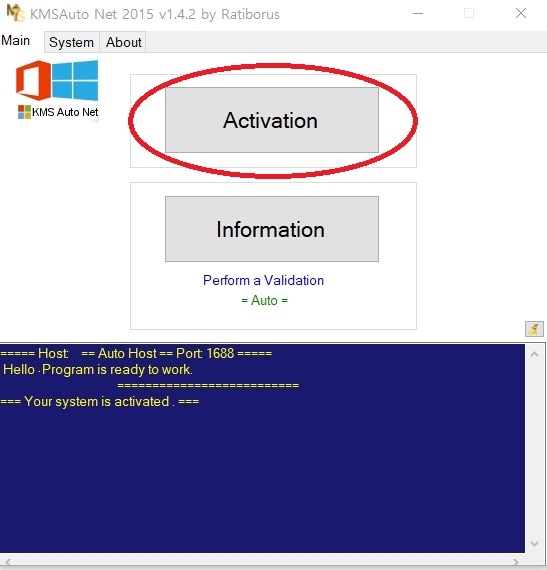
Task: Select the Host Auto Host Port 1688 line
Action: [x=136, y=353]
